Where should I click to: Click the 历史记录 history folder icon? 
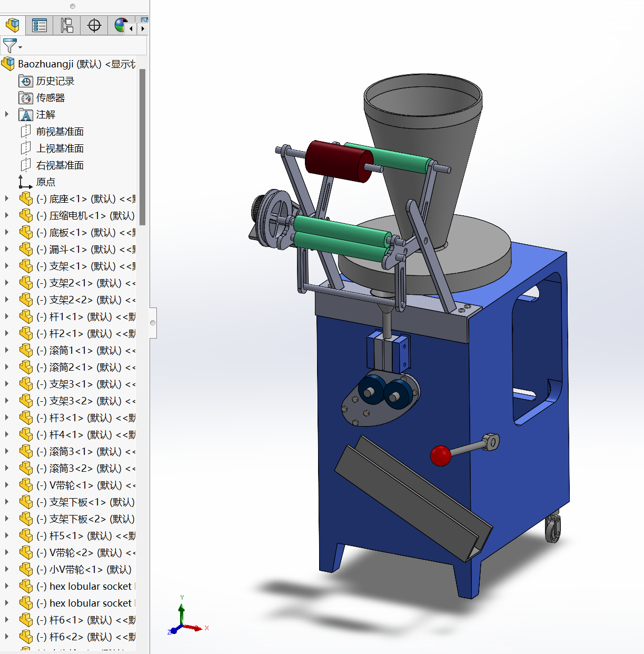click(26, 81)
